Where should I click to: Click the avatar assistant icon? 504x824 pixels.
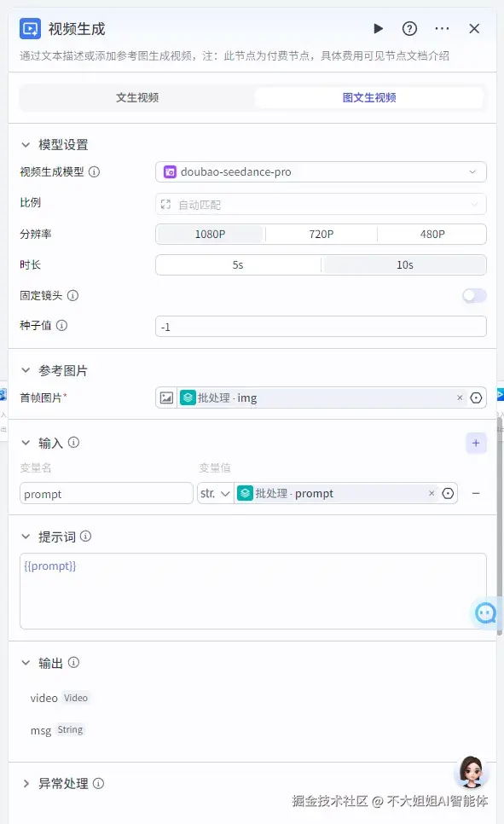tap(471, 773)
